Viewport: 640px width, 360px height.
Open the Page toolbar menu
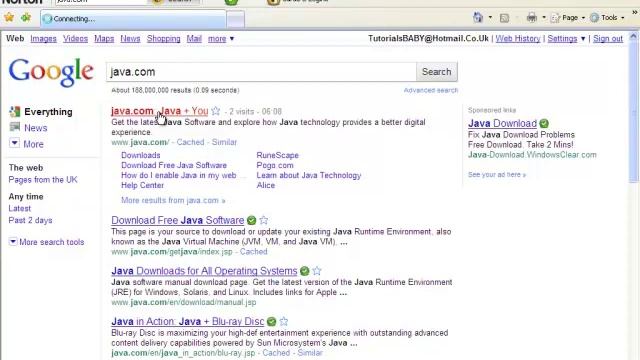pos(568,18)
